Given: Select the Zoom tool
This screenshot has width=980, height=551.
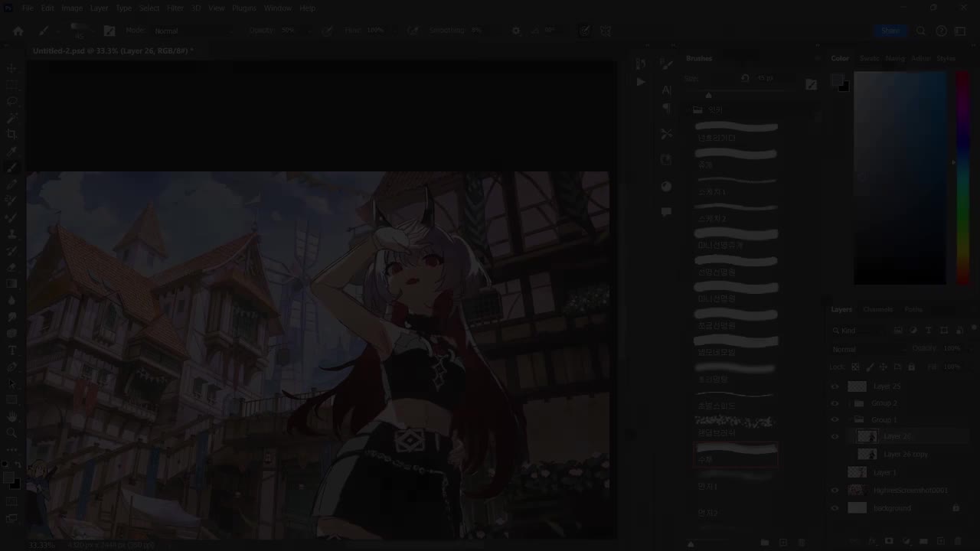Looking at the screenshot, I should pos(11,433).
